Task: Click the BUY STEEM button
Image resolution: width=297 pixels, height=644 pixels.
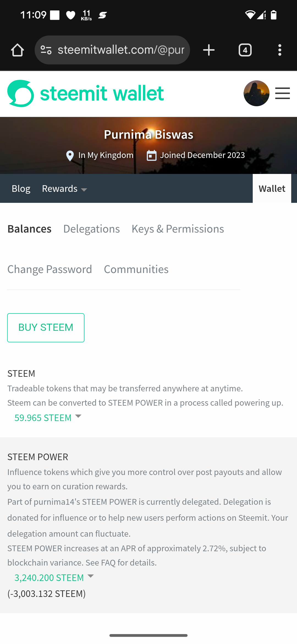Action: pos(46,328)
